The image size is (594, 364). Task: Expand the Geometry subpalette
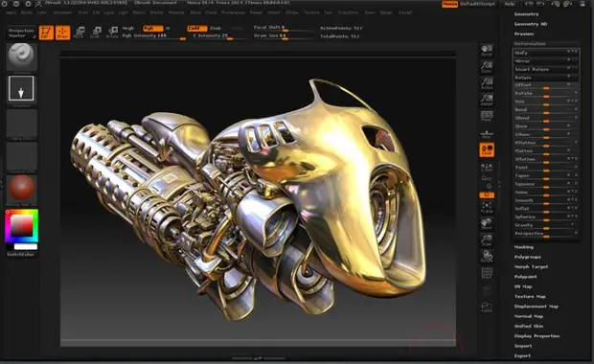pos(526,14)
